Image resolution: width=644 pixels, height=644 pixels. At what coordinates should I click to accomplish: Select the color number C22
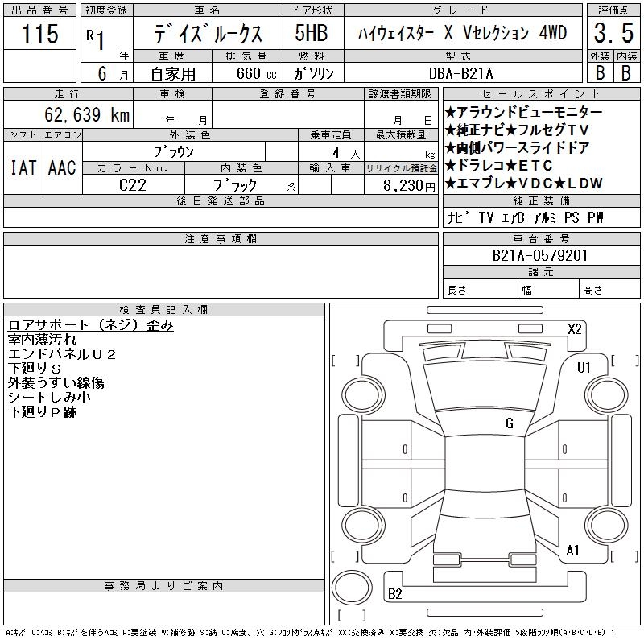coord(132,185)
